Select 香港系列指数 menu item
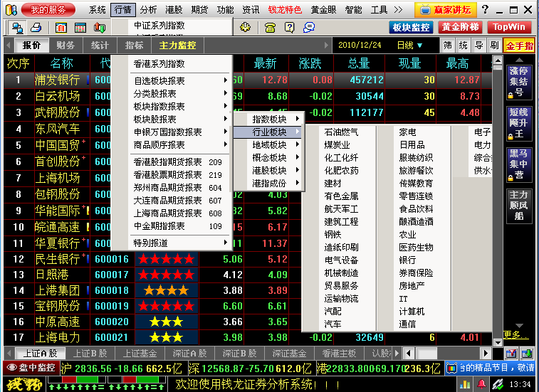The image size is (539, 392). pos(159,63)
